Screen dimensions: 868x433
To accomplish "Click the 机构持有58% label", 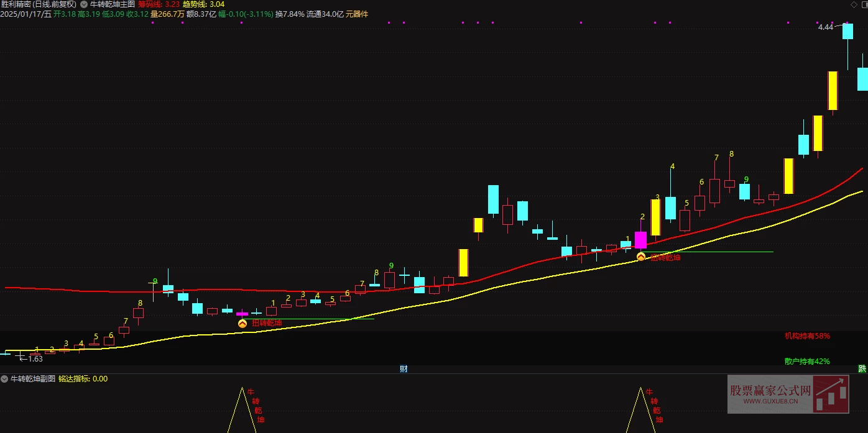I will [807, 336].
